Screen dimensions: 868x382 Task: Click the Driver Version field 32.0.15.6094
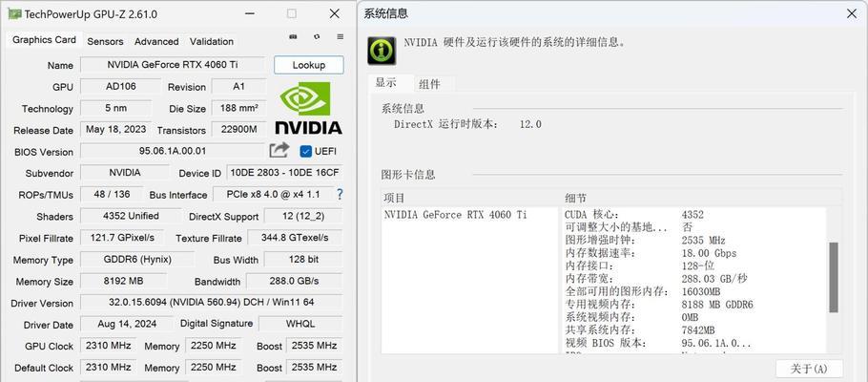[x=212, y=302]
